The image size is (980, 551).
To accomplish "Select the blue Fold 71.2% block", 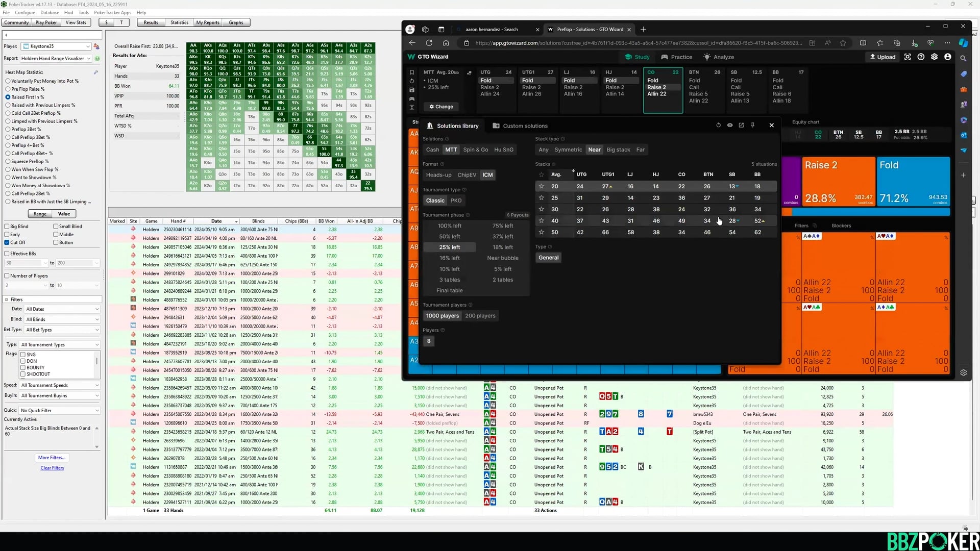I will click(x=913, y=181).
